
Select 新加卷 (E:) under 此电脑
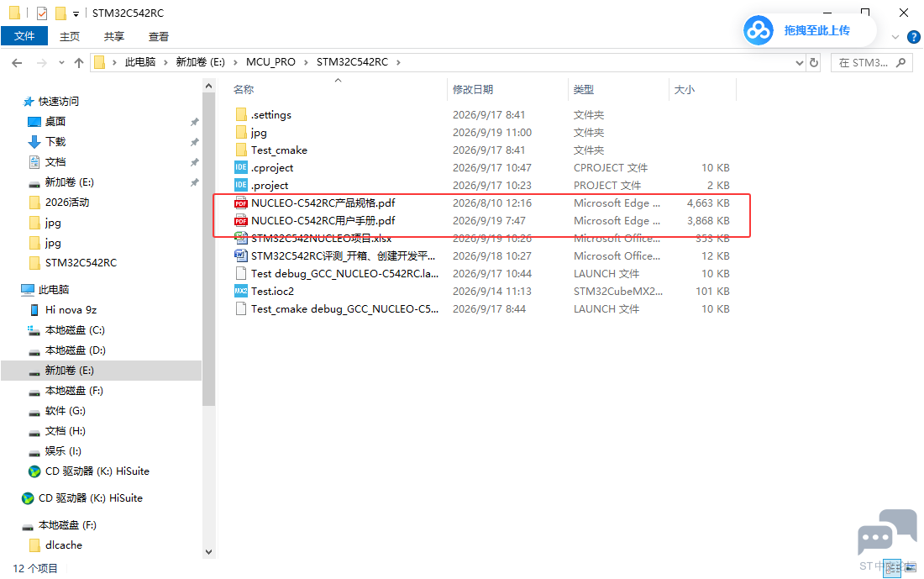101,371
